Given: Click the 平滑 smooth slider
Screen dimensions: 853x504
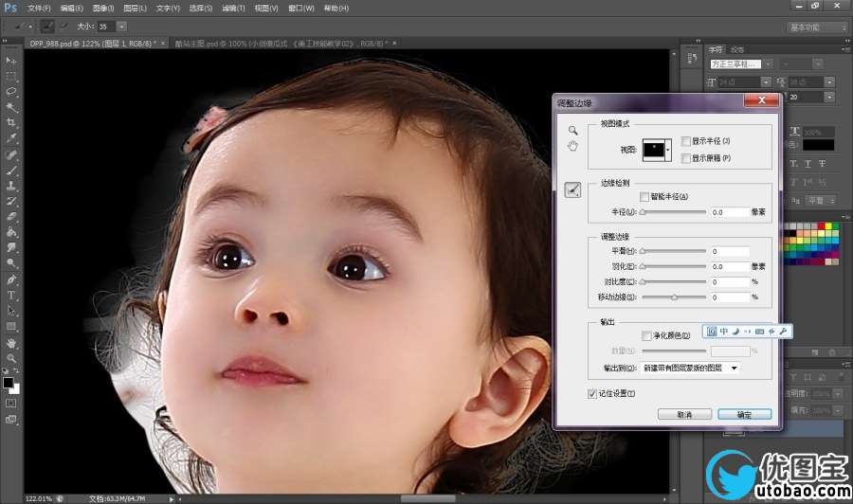Looking at the screenshot, I should pyautogui.click(x=674, y=251).
